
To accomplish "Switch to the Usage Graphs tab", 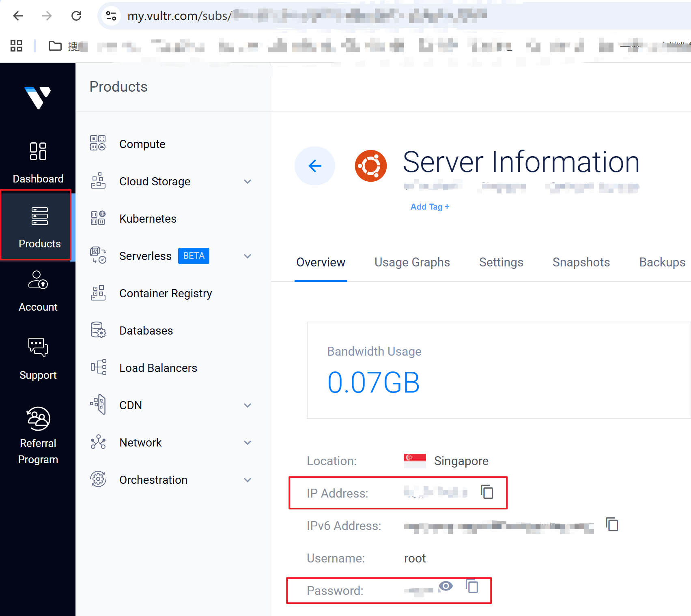I will point(412,262).
